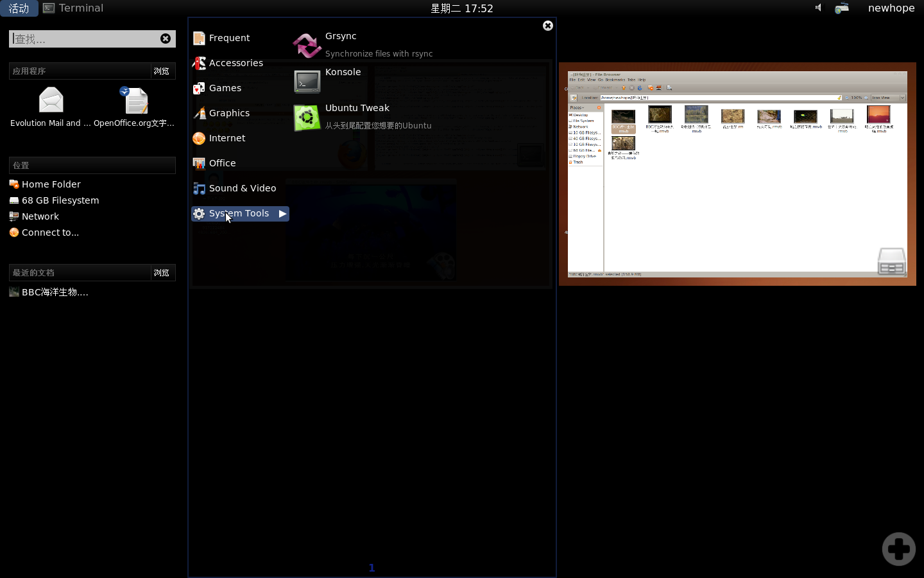
Task: Click the Sound & Video music icon
Action: point(199,188)
